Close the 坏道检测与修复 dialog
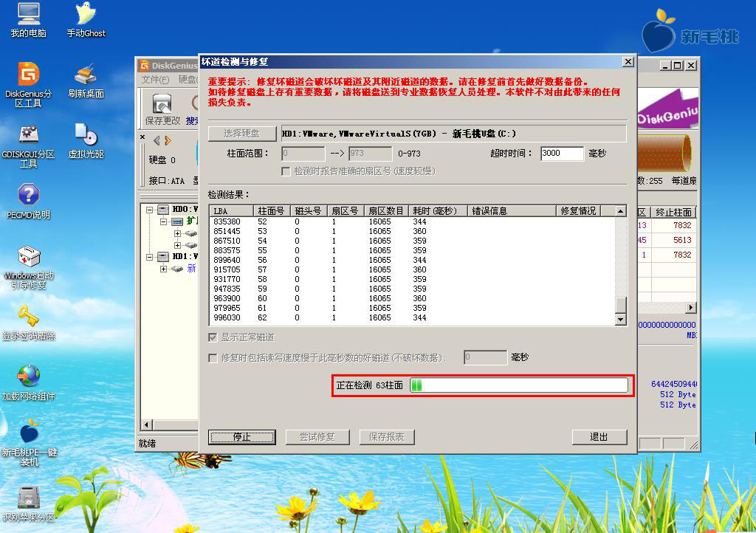 point(628,62)
